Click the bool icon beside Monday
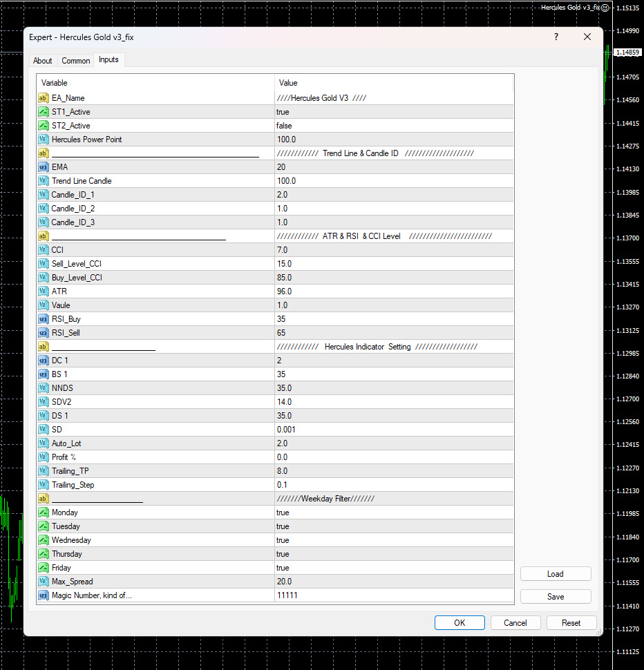The height and width of the screenshot is (670, 644). point(43,513)
